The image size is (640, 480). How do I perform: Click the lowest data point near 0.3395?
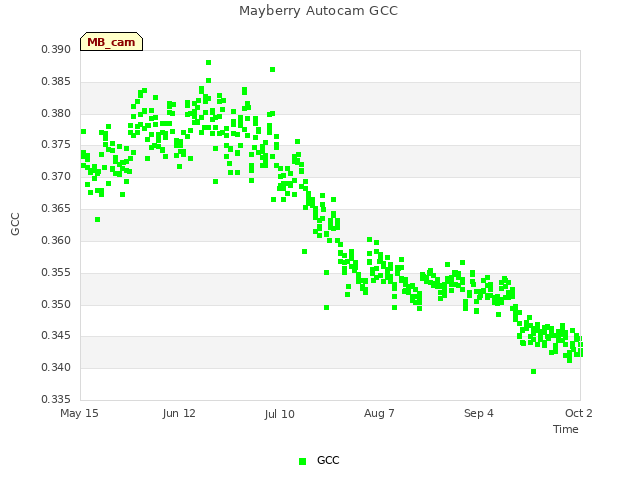tap(533, 371)
